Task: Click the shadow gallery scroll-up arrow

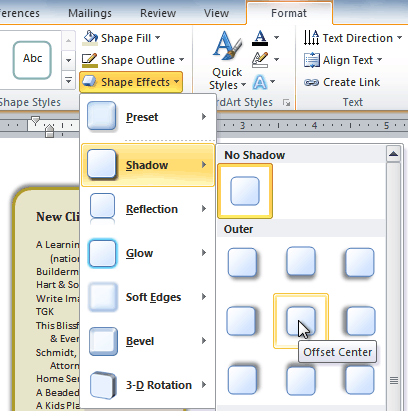Action: (394, 154)
